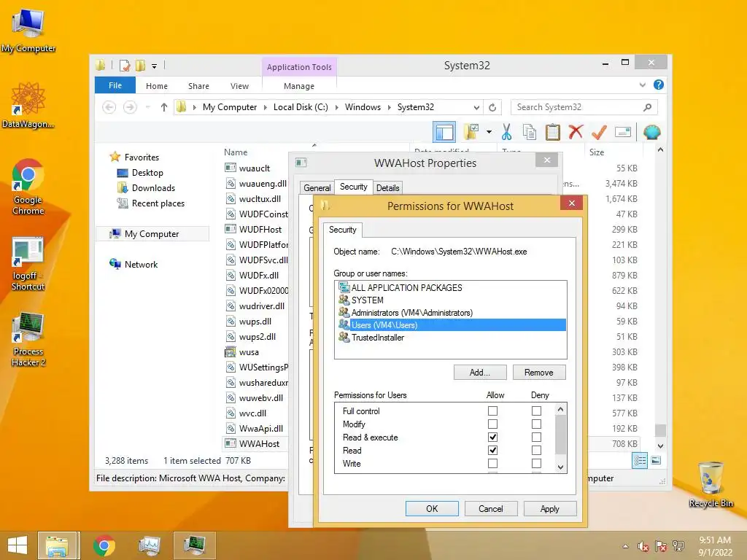Viewport: 747px width, 560px height.
Task: Click the clipboard Paste toolbar icon
Action: [553, 132]
